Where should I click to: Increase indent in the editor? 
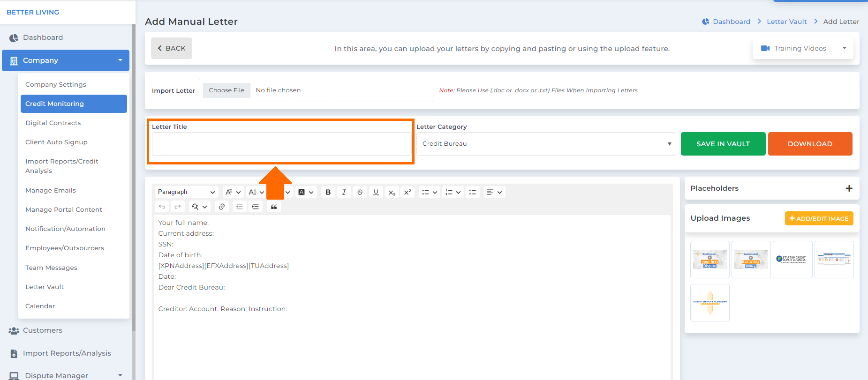tap(256, 207)
